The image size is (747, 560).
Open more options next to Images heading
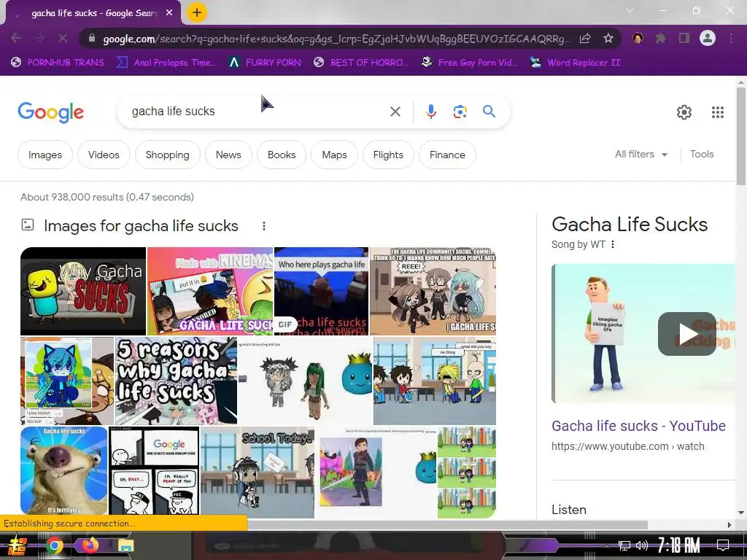264,226
